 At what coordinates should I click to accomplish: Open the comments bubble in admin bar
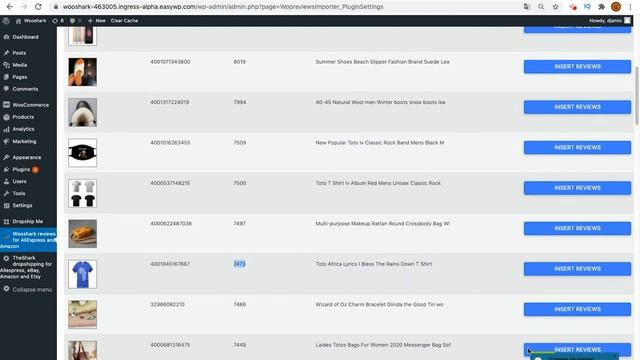click(x=75, y=20)
